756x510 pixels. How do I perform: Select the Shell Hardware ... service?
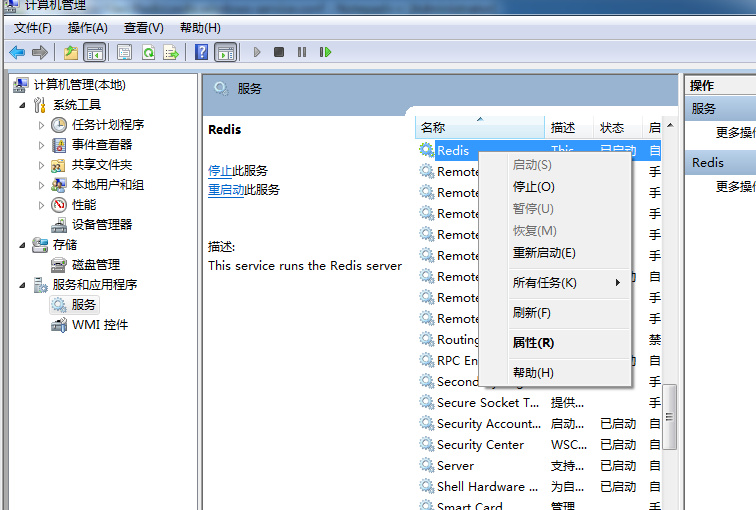539,487
